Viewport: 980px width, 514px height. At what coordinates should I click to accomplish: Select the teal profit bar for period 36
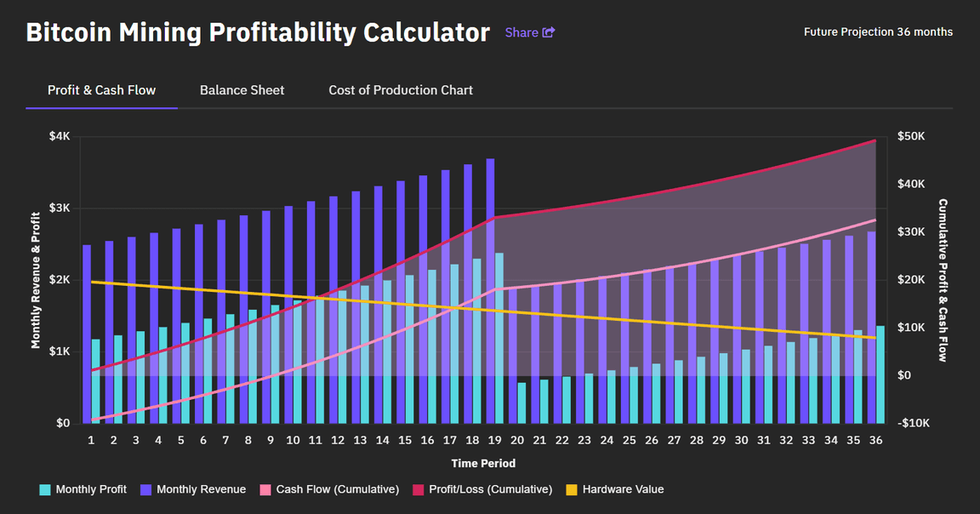coord(880,374)
